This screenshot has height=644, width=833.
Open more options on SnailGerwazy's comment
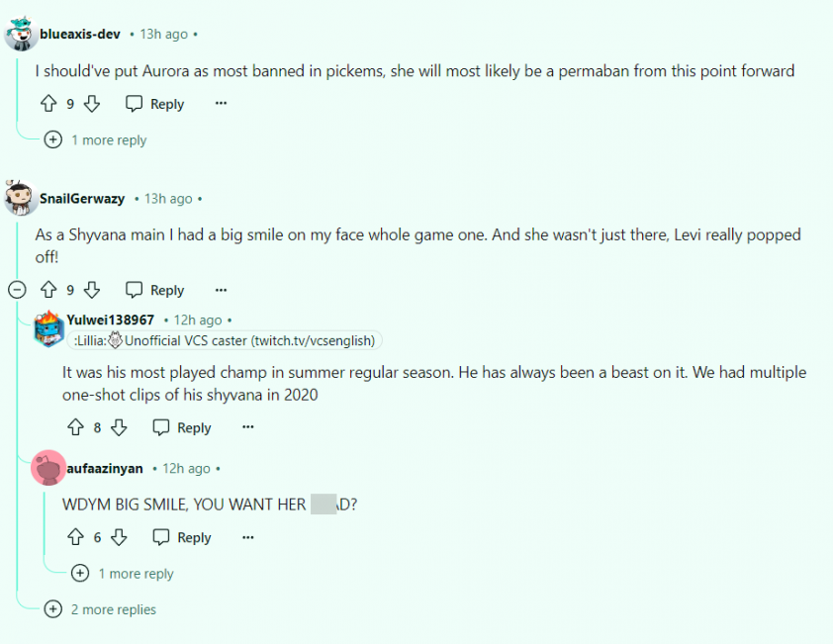[x=221, y=290]
